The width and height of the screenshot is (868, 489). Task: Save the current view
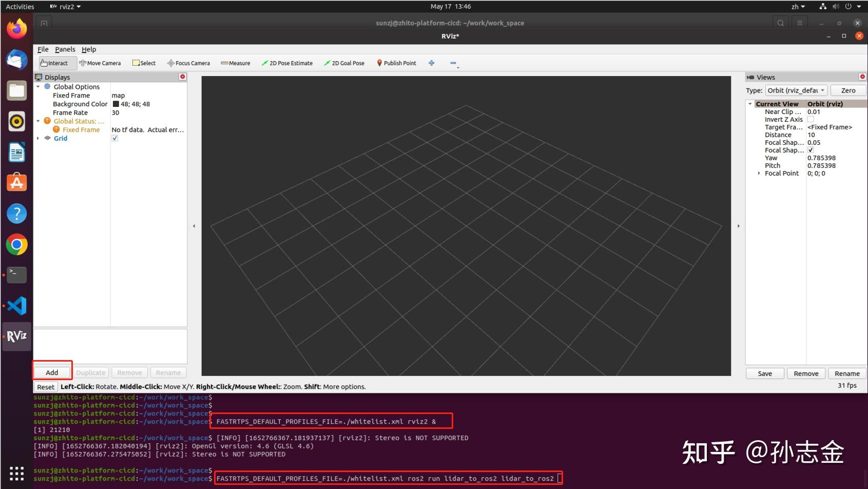(765, 373)
